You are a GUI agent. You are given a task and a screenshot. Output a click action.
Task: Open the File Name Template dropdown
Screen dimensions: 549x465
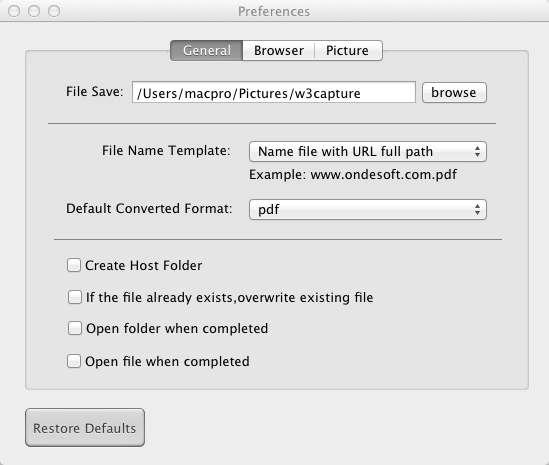click(368, 152)
